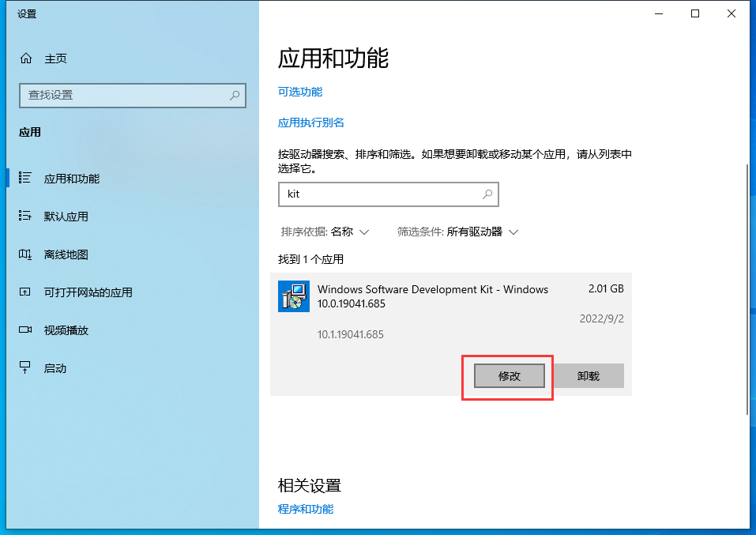Image resolution: width=756 pixels, height=535 pixels.
Task: Click the magnifier icon in 查找设置 box
Action: (x=235, y=96)
